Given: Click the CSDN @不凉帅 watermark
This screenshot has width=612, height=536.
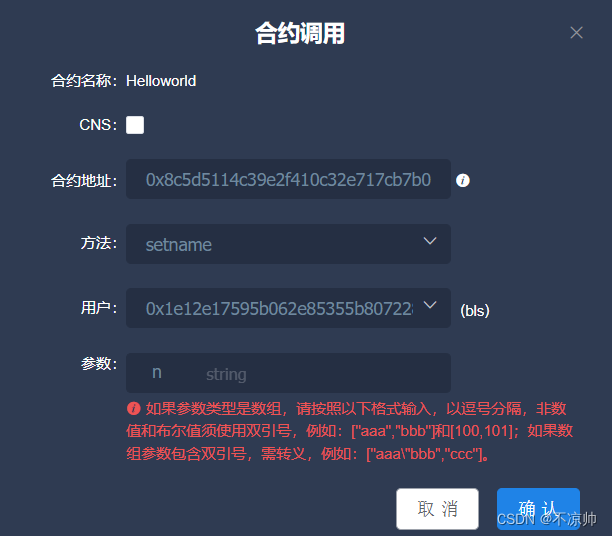Looking at the screenshot, I should (546, 519).
